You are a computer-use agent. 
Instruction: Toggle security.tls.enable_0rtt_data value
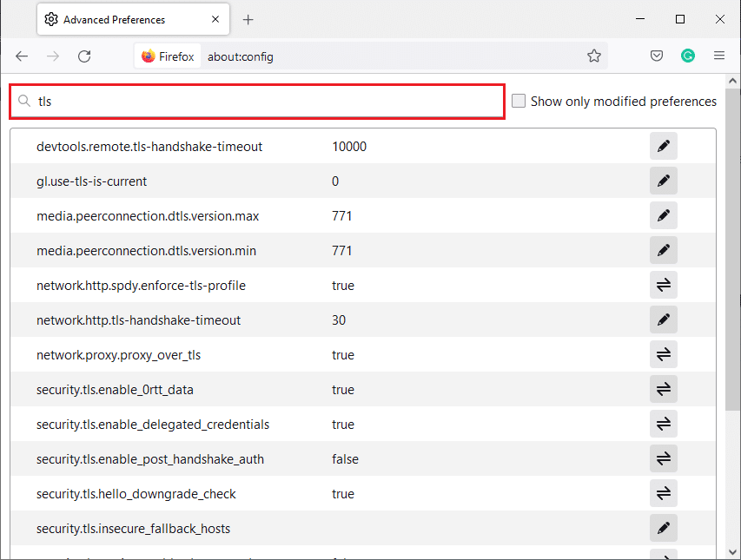pyautogui.click(x=663, y=389)
